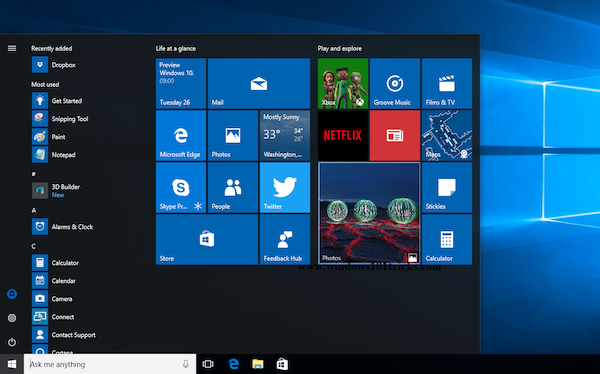This screenshot has width=600, height=374.
Task: Launch the Microsoft Edge tile
Action: coord(181,136)
